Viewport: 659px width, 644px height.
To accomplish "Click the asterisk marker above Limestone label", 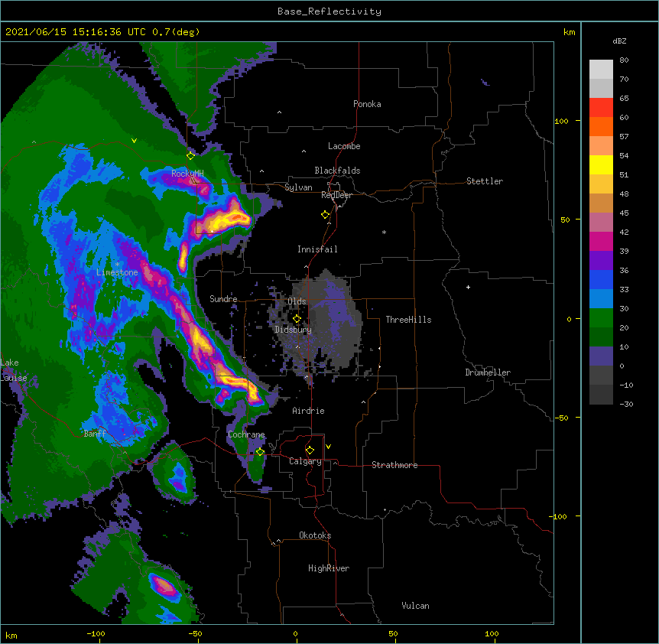I will click(x=117, y=265).
